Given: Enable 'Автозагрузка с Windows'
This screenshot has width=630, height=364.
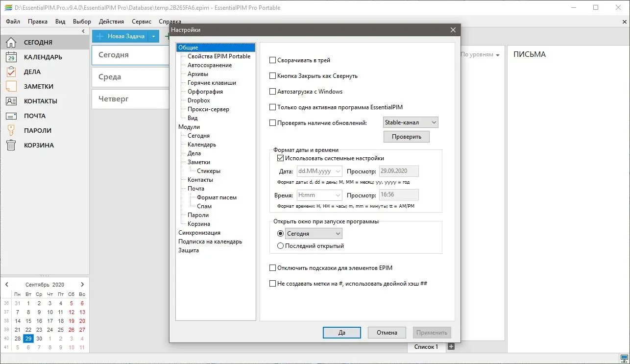Looking at the screenshot, I should click(x=273, y=91).
